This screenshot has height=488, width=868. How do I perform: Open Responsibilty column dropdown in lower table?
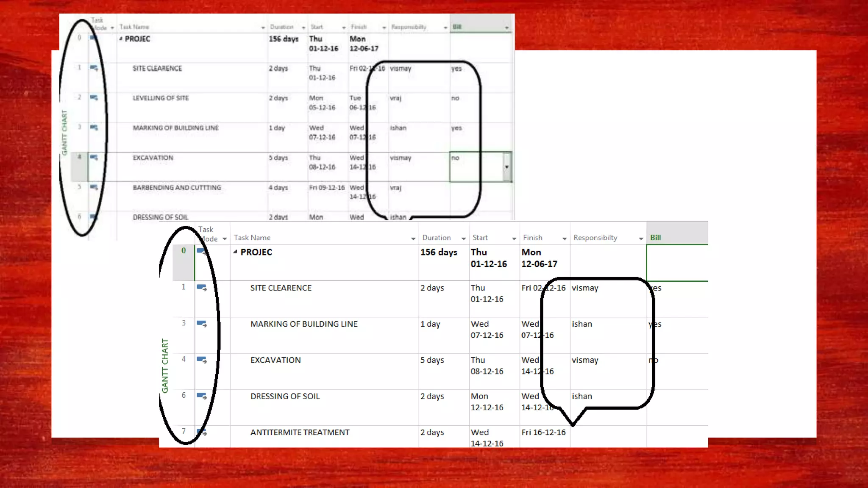[641, 239]
